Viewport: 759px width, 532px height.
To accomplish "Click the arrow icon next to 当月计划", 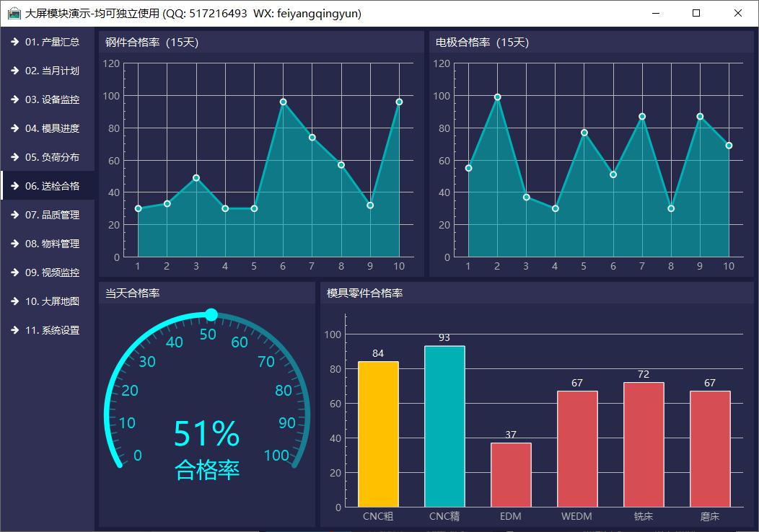I will point(14,71).
